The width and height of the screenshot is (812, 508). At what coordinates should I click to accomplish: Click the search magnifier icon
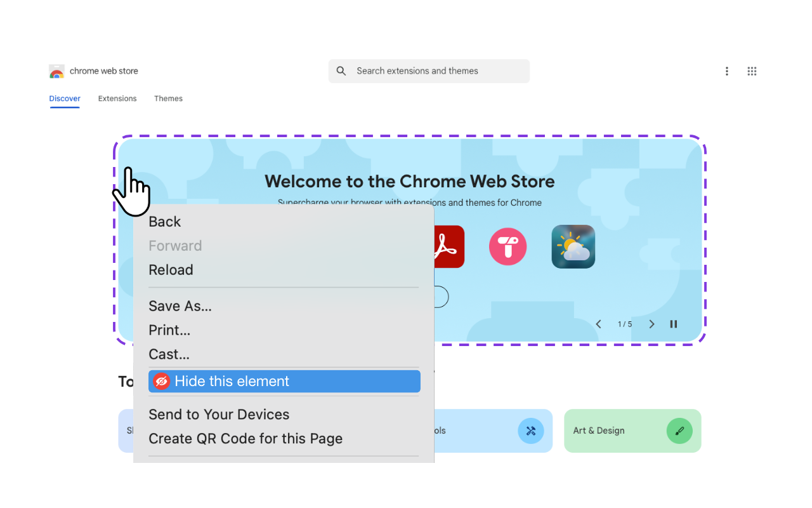click(x=341, y=70)
